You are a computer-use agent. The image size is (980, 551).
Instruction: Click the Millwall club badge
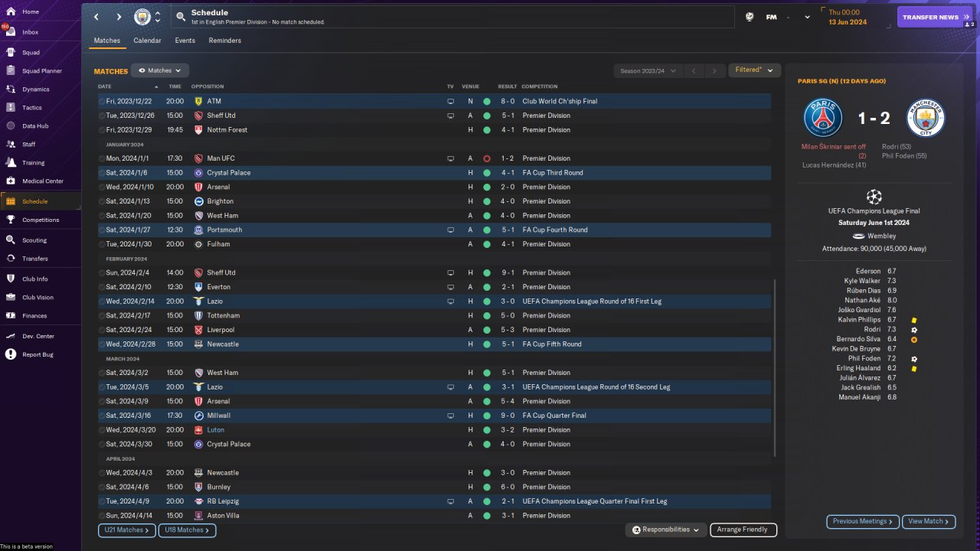[x=198, y=416]
